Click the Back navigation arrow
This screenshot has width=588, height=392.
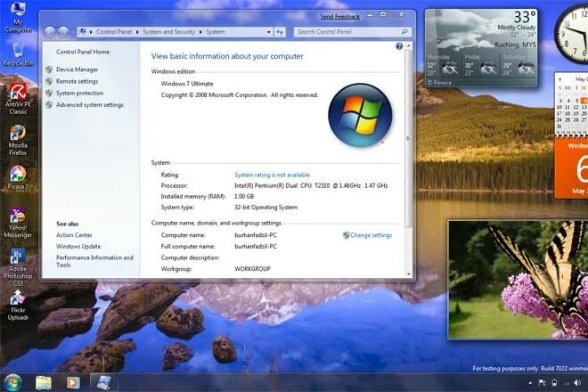50,32
